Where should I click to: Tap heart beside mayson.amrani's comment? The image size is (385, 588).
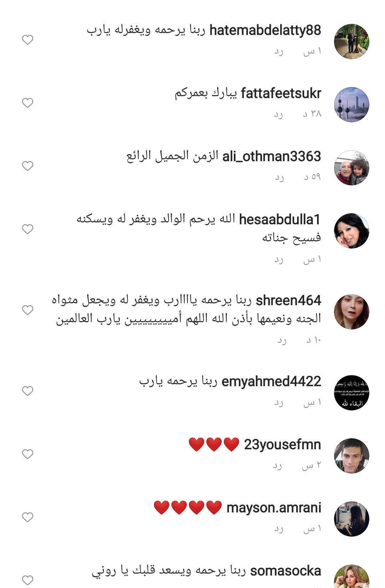pos(27,517)
